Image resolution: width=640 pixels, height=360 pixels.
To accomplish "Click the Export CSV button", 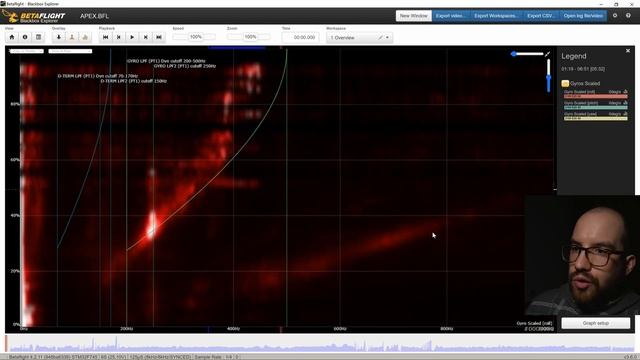I will (x=541, y=16).
